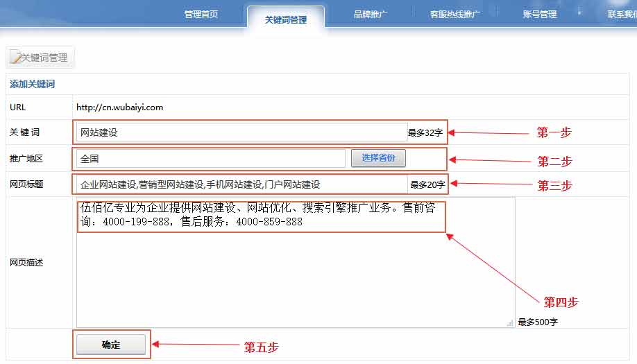Click the pencil icon beside 关键词管理
This screenshot has height=364, width=637.
point(15,58)
